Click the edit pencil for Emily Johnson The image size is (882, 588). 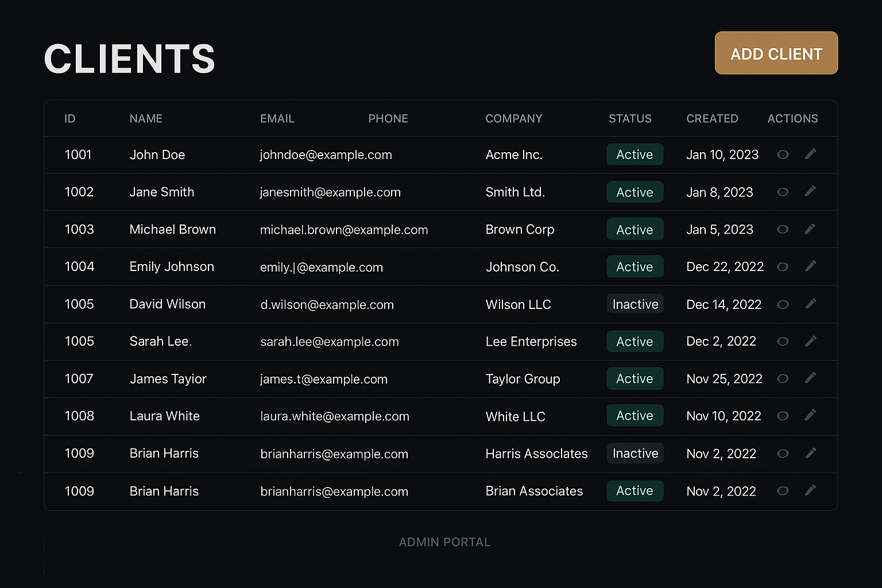pos(810,266)
